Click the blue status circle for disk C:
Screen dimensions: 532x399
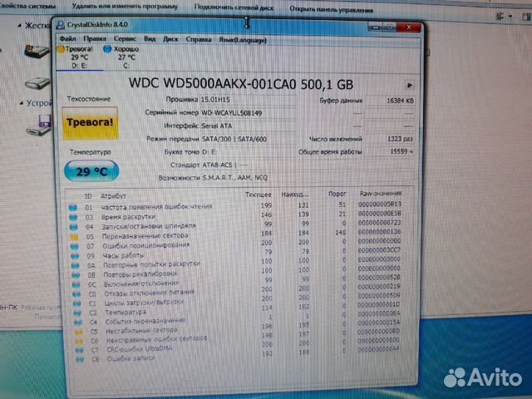click(107, 49)
